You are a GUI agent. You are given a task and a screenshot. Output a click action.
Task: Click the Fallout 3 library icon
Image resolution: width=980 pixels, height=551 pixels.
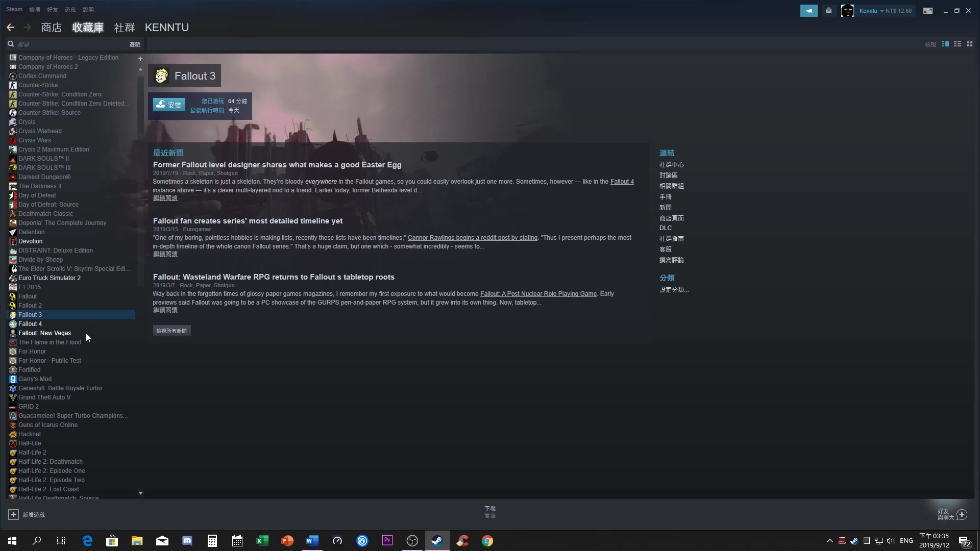coord(12,314)
